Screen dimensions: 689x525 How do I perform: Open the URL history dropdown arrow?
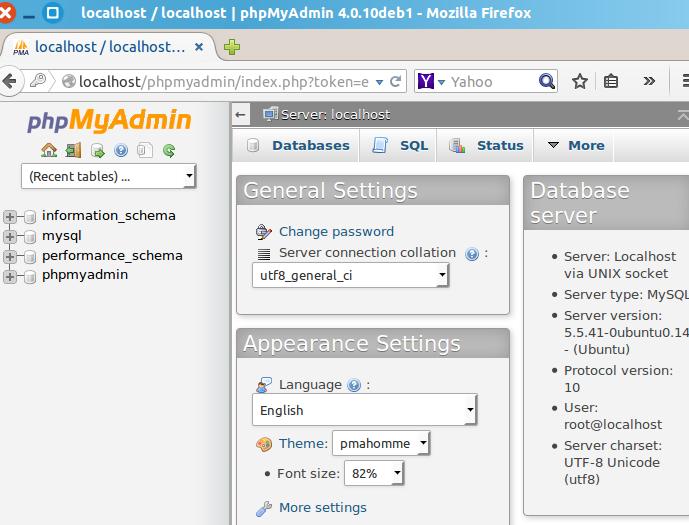click(380, 82)
